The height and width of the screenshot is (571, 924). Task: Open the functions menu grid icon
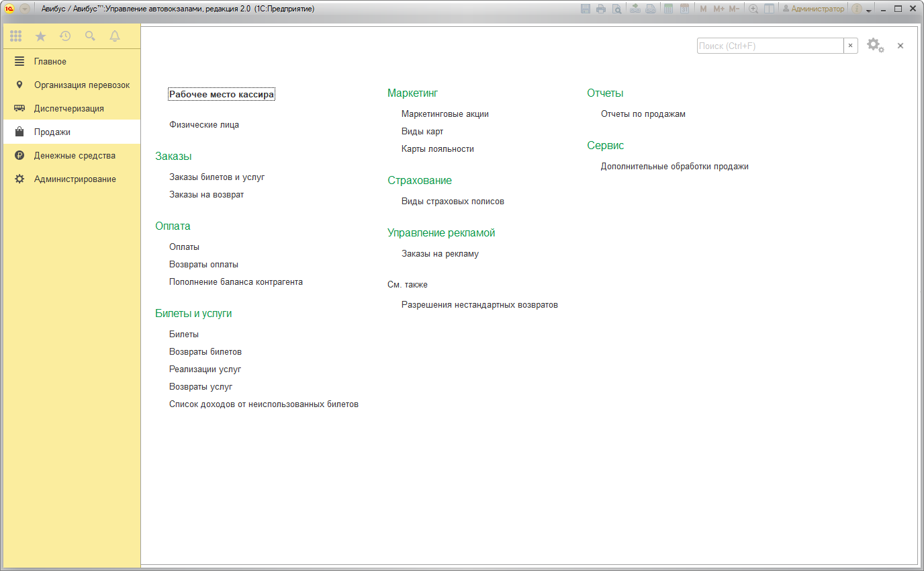pyautogui.click(x=15, y=36)
